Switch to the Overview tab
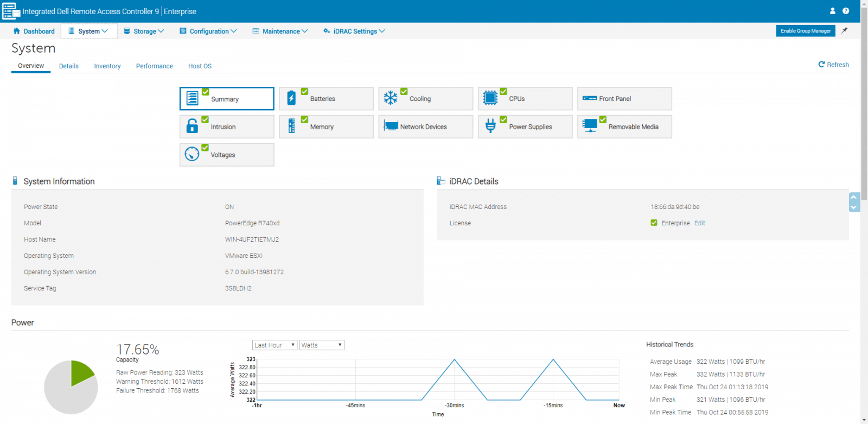This screenshot has width=868, height=424. (x=31, y=66)
